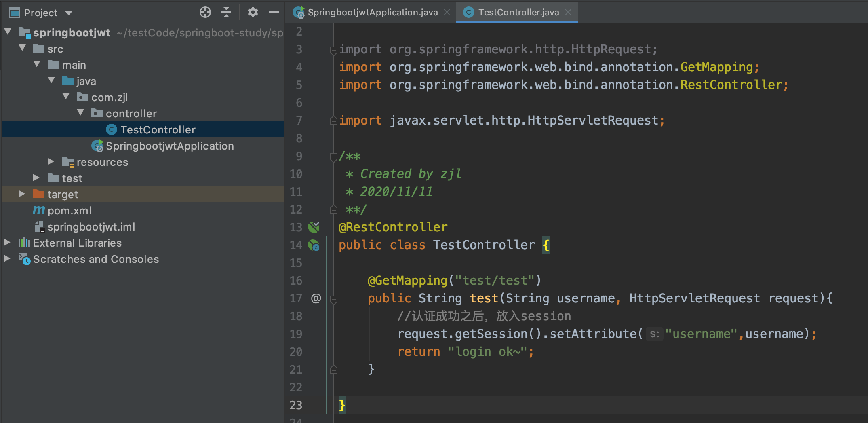Click GetMapping in the import on line 4
The image size is (868, 423).
click(x=716, y=67)
